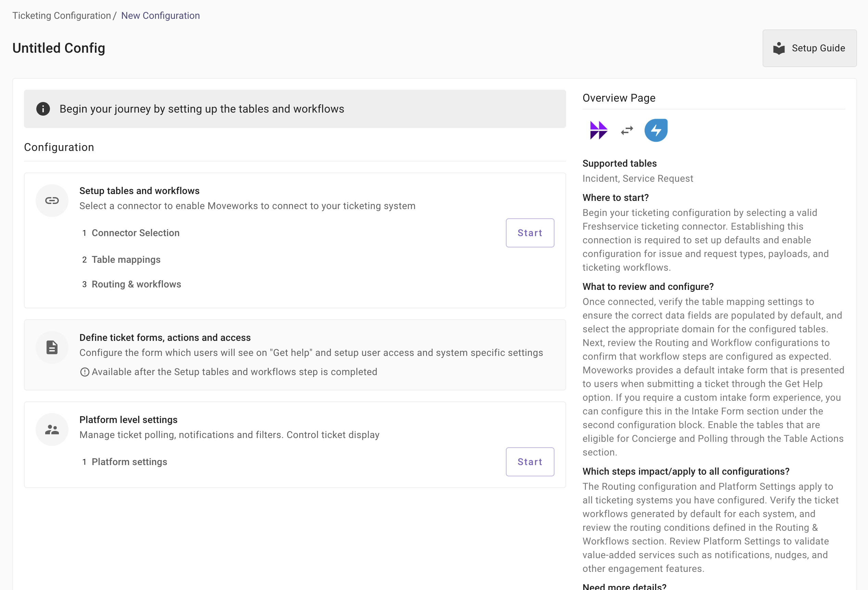The width and height of the screenshot is (868, 590).
Task: Click the Platform settings step label
Action: (x=129, y=462)
